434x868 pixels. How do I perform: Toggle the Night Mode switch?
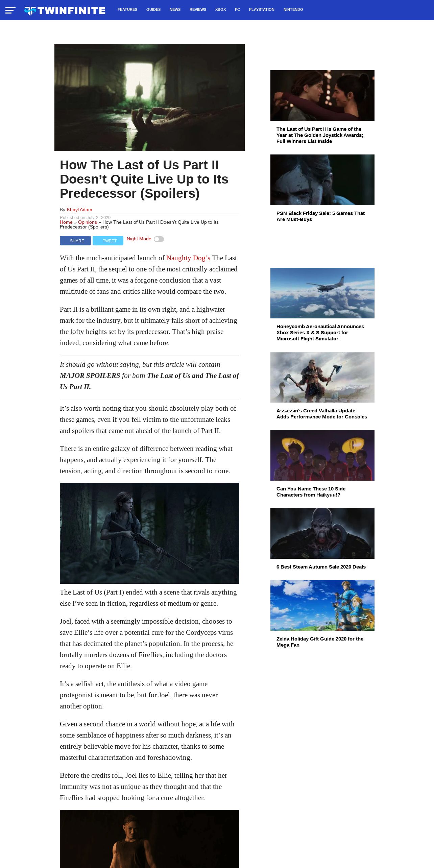[x=159, y=239]
